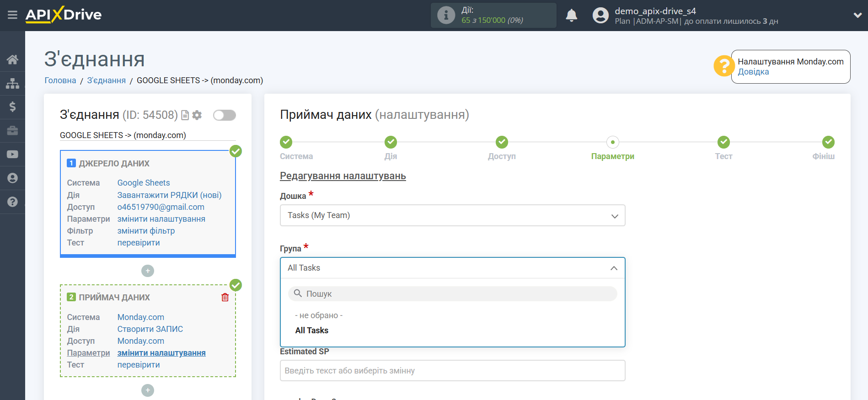Open the Головна breadcrumb link
The height and width of the screenshot is (400, 868).
[60, 80]
